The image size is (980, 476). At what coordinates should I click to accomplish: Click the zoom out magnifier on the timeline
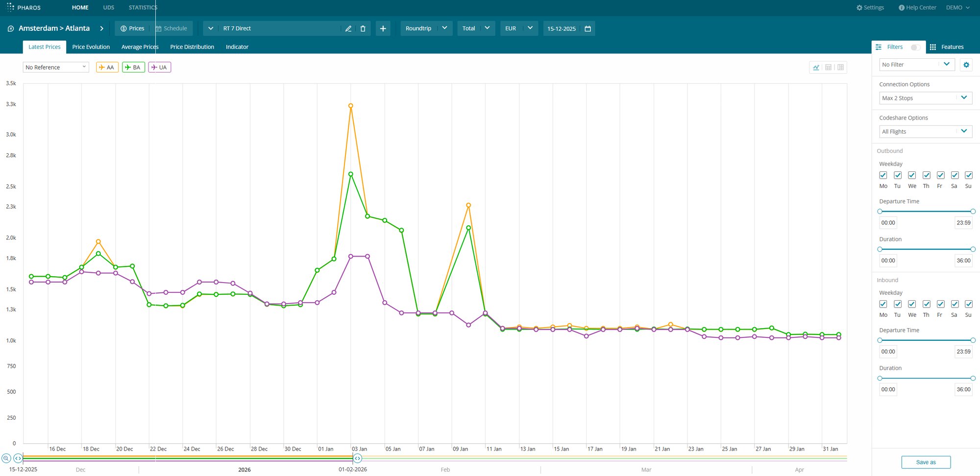(x=6, y=458)
